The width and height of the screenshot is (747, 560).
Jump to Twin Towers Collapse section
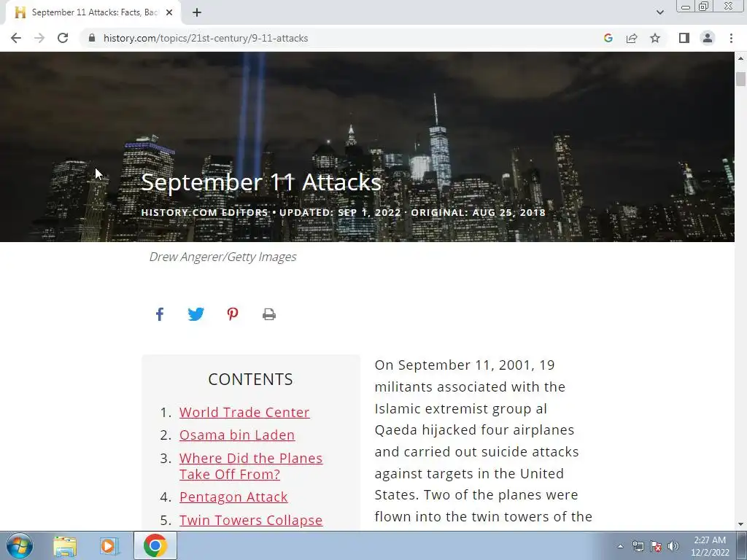251,520
